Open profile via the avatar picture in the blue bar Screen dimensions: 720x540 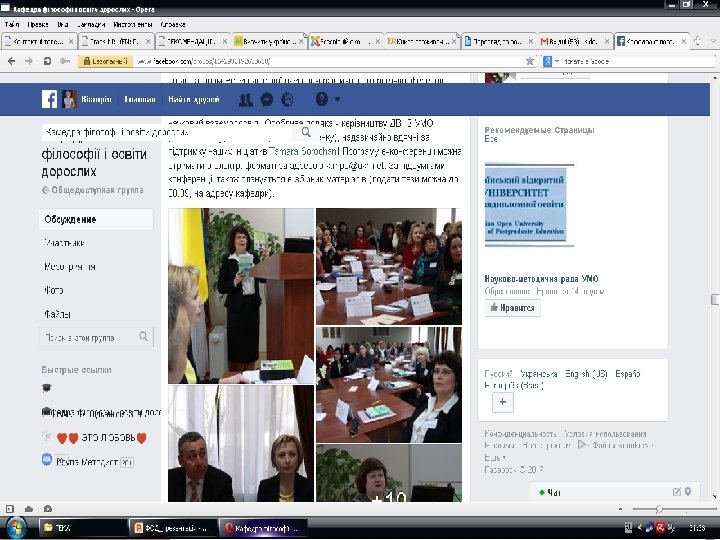tap(69, 99)
